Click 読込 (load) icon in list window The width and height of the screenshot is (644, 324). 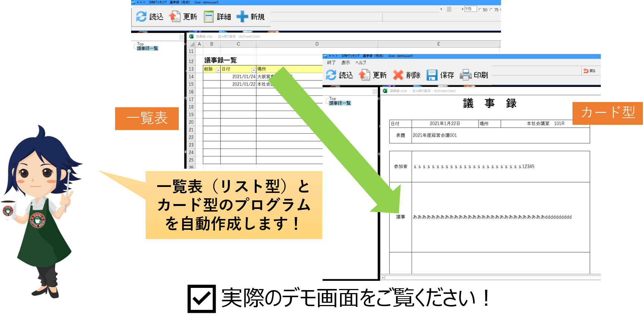point(142,16)
